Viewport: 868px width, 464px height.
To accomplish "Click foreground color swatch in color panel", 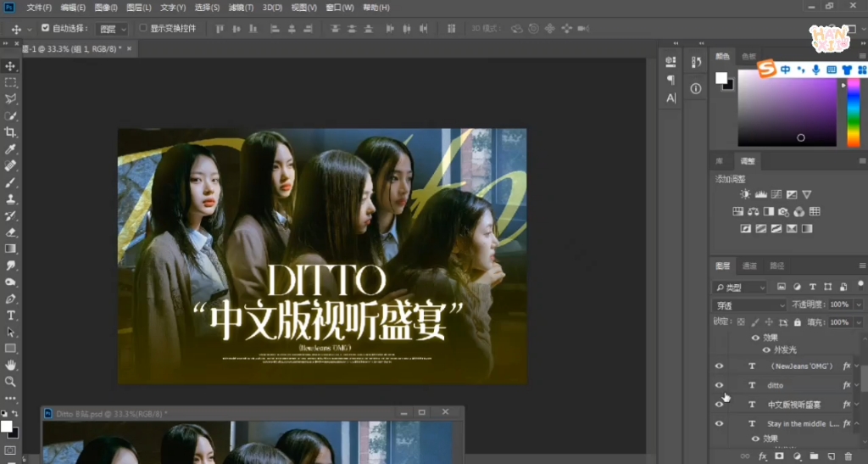I will click(721, 78).
